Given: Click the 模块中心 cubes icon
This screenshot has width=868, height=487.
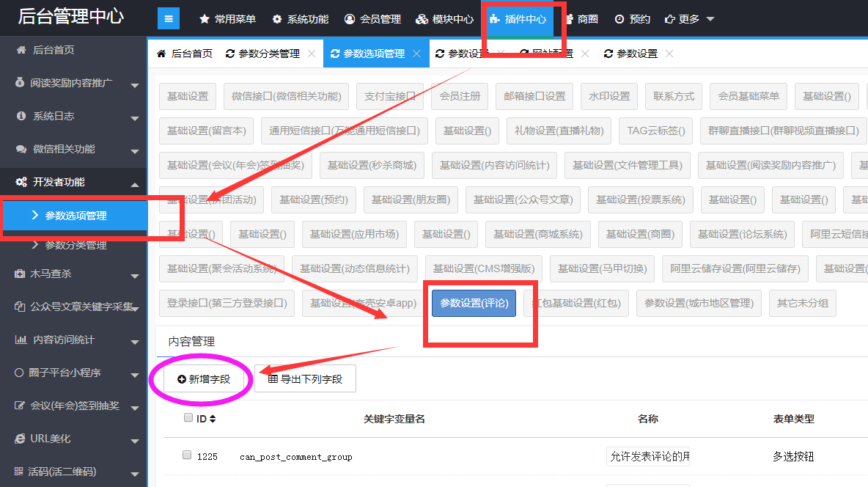Looking at the screenshot, I should [422, 19].
